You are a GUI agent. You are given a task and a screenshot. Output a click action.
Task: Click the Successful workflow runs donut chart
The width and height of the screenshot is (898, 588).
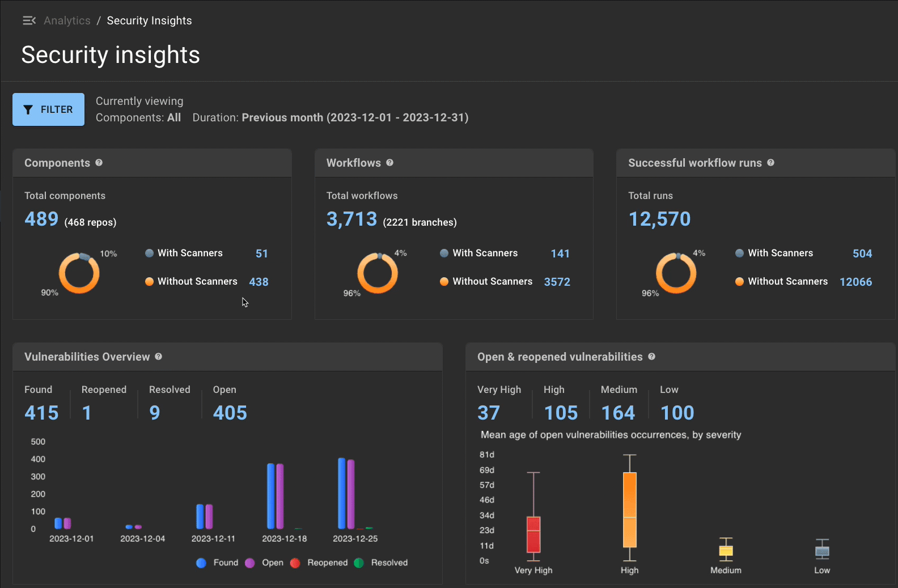pyautogui.click(x=676, y=273)
